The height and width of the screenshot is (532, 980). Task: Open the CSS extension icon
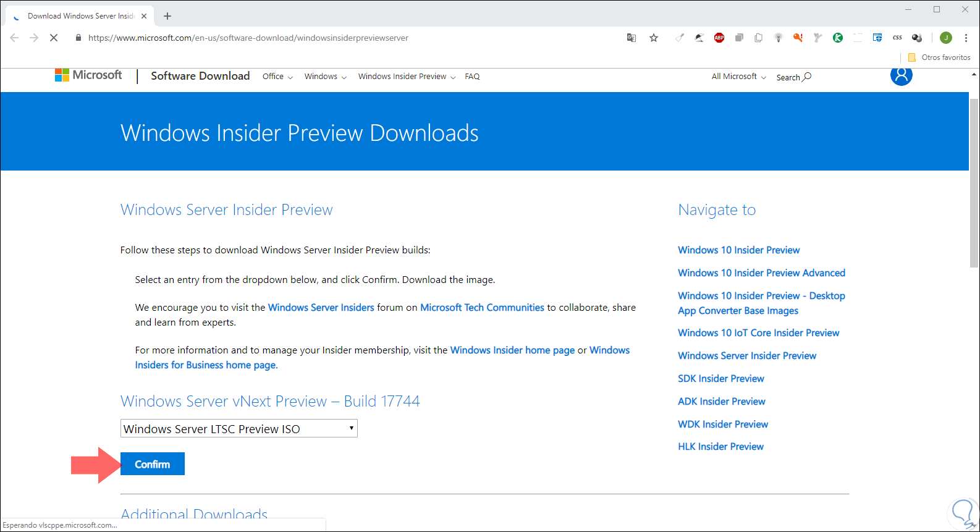tap(897, 38)
